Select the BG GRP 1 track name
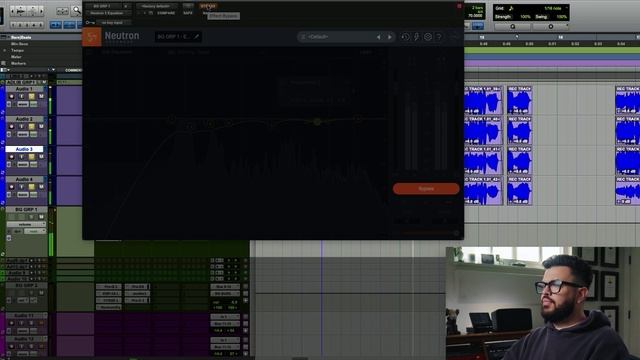 (26, 209)
